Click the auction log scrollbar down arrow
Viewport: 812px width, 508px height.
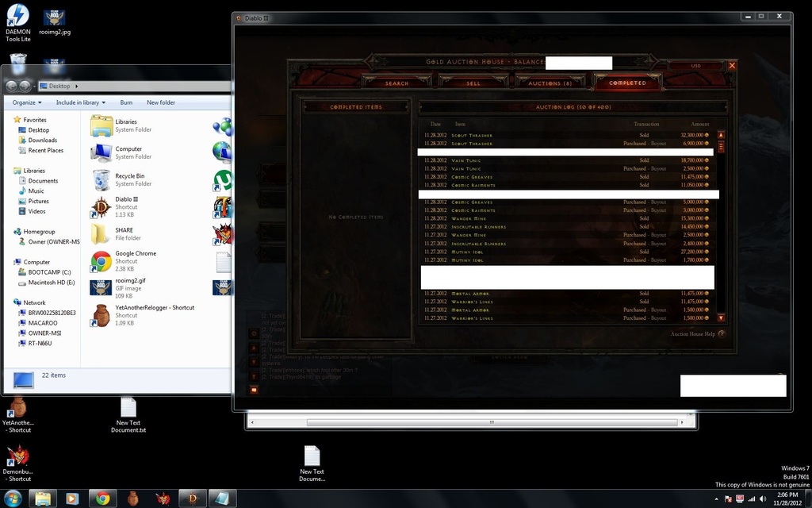(x=720, y=317)
